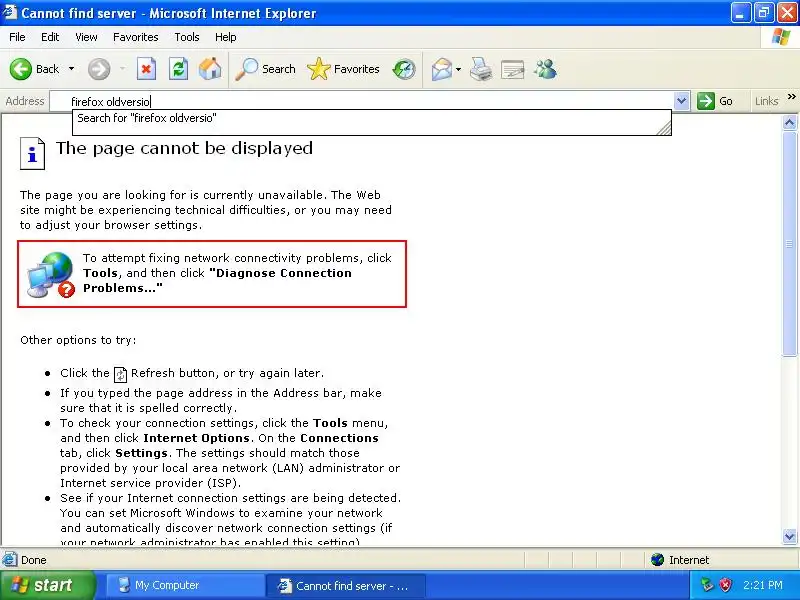
Task: Click the 'Cannot find server' taskbar button
Action: tap(346, 585)
